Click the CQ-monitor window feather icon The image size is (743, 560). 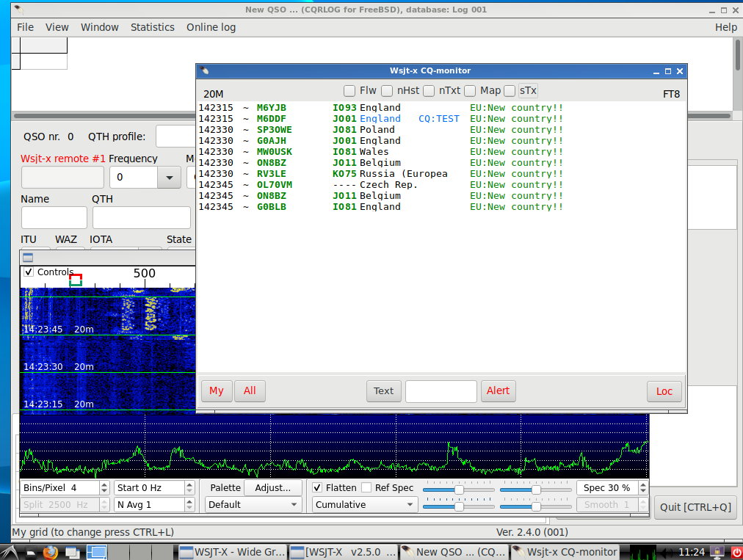click(x=205, y=71)
